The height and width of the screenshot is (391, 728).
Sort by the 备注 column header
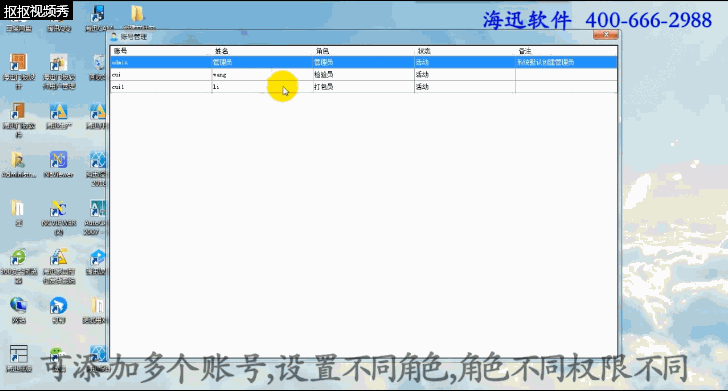(x=566, y=51)
